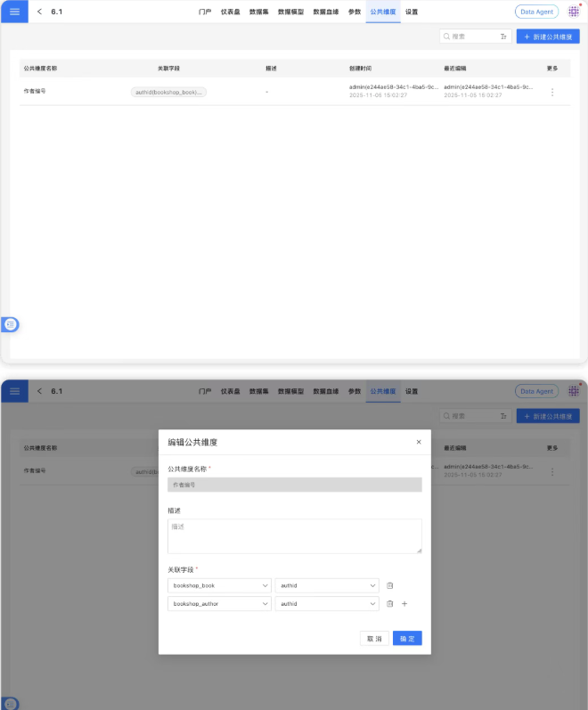Click 新建公共维度 on the dimmed page behind the dialog

point(548,416)
